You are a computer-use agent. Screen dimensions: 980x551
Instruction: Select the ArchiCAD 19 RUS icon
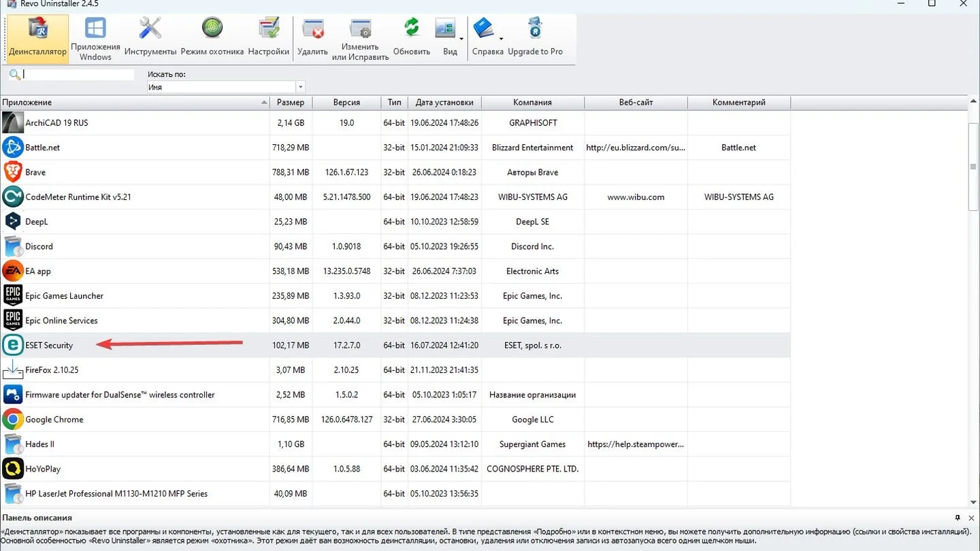tap(13, 123)
